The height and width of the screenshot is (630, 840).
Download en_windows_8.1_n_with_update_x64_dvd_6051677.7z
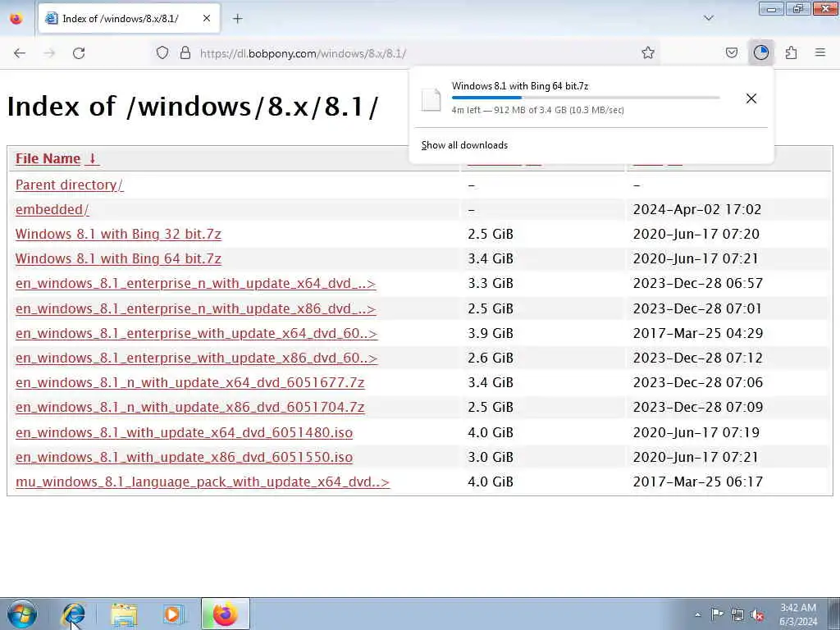coord(189,382)
